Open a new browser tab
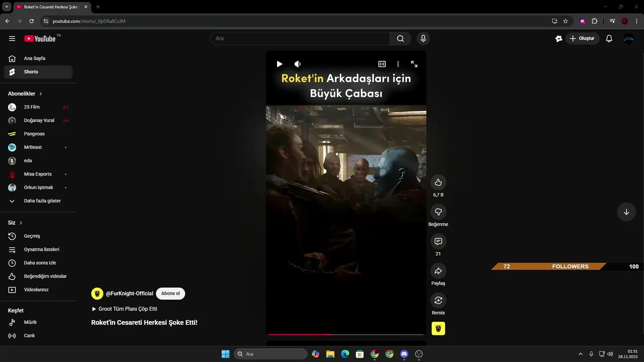Screen dimensions: 644x362 pyautogui.click(x=98, y=7)
